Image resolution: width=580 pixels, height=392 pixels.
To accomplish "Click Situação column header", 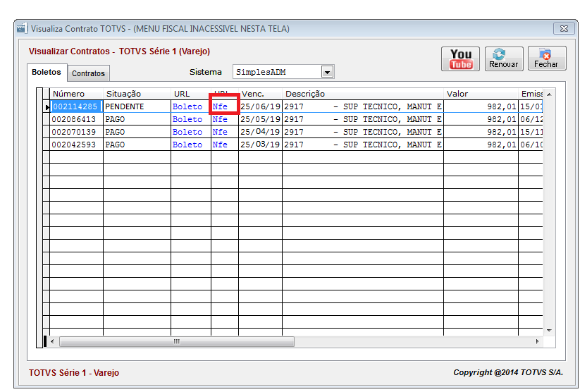I will point(137,94).
